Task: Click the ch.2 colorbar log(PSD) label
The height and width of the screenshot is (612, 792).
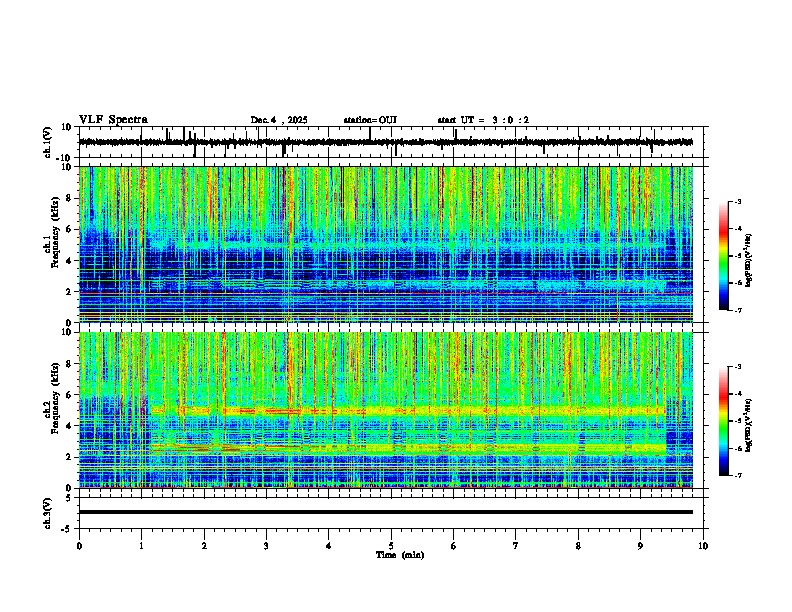Action: point(749,425)
